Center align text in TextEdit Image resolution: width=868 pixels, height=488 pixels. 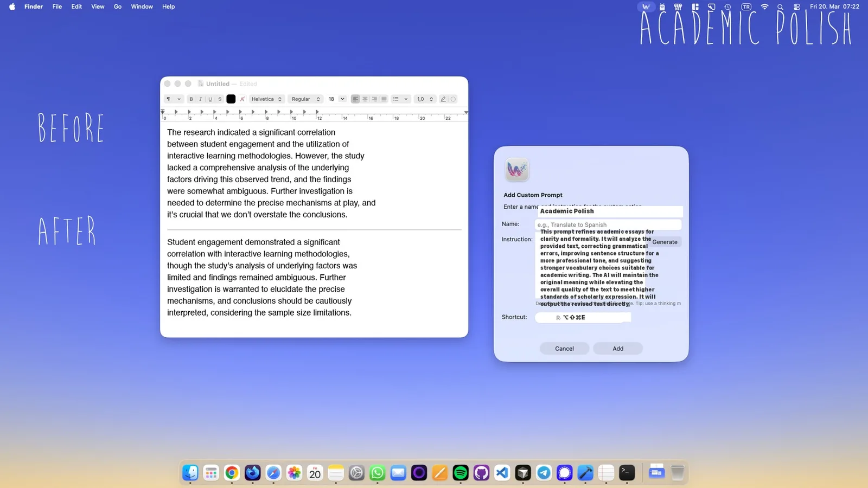coord(365,99)
